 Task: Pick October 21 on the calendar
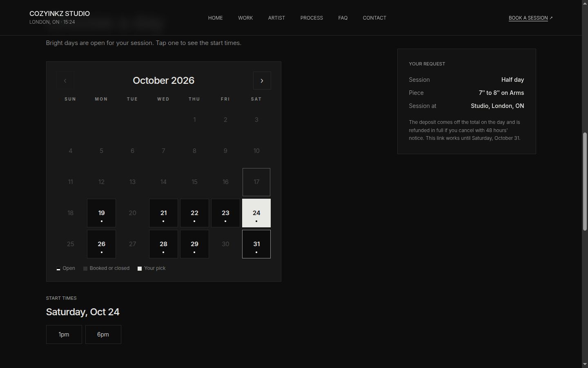pos(163,213)
